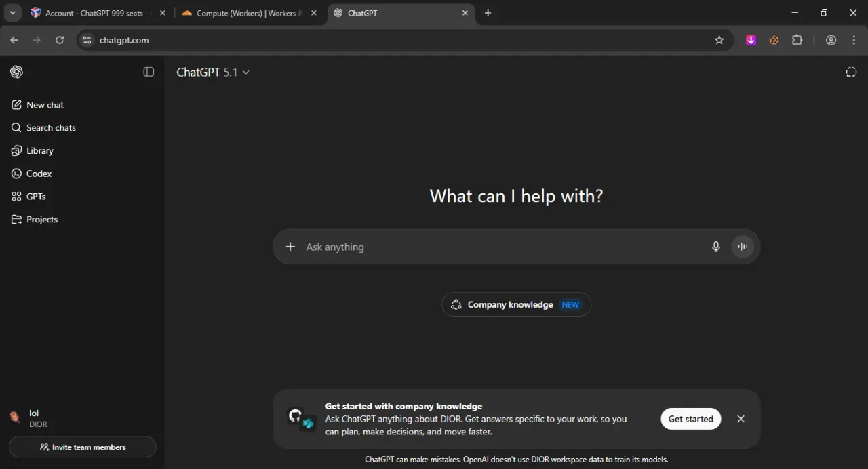Viewport: 868px width, 469px height.
Task: Select the ChatGPT browser tab
Action: 400,13
